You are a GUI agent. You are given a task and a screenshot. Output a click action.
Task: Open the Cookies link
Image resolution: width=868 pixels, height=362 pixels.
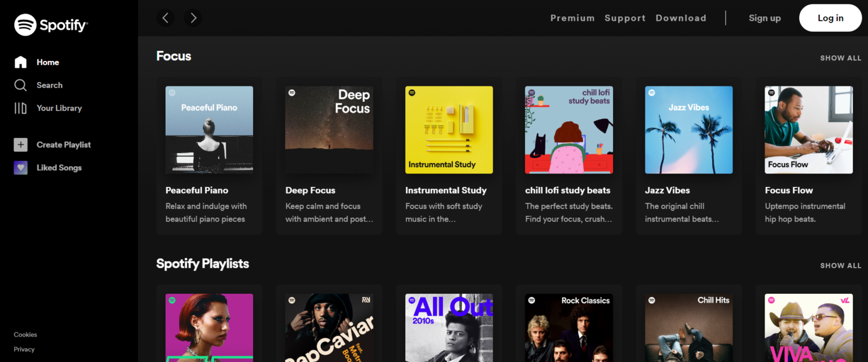[25, 334]
